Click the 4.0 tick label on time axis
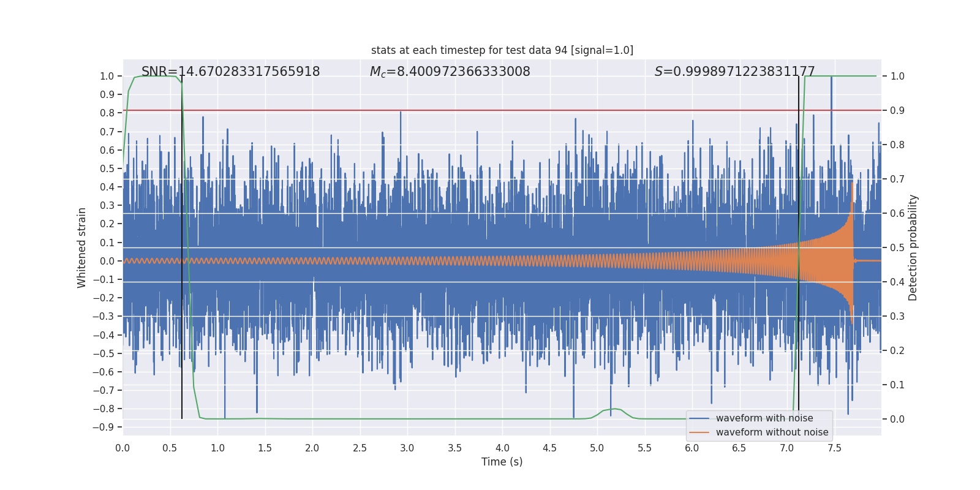The image size is (980, 490). click(x=502, y=448)
